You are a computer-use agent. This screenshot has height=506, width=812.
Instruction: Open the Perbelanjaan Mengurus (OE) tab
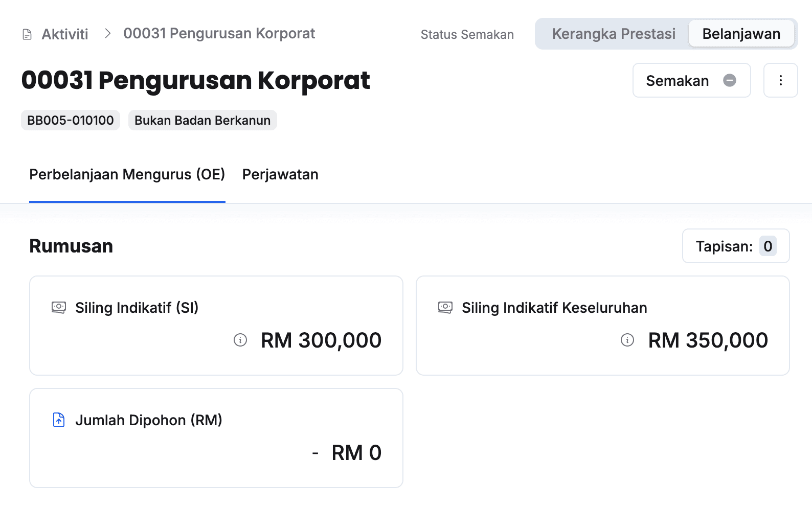coord(127,175)
